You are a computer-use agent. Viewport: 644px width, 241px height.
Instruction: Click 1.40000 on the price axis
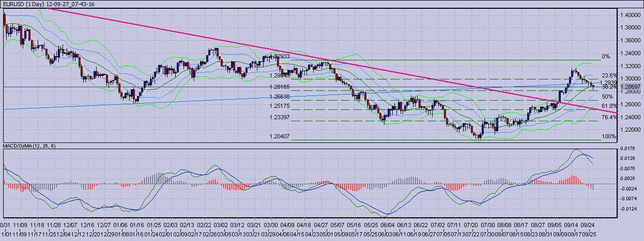(630, 15)
